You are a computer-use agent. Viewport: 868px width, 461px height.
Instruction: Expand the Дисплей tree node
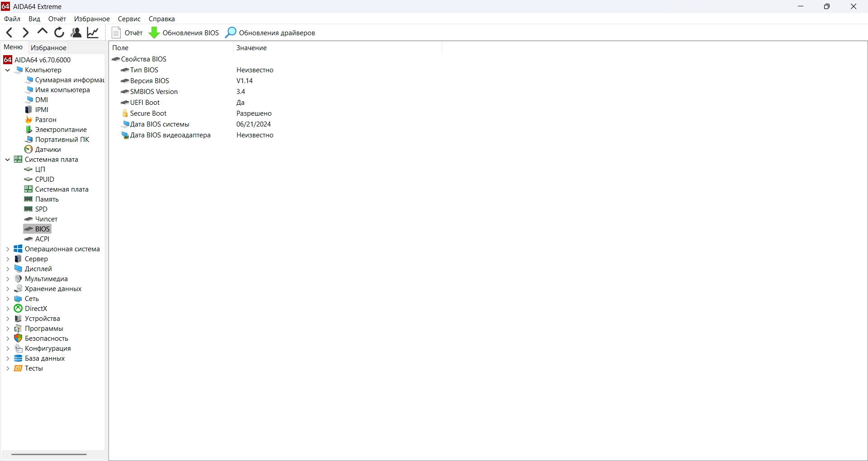point(8,269)
